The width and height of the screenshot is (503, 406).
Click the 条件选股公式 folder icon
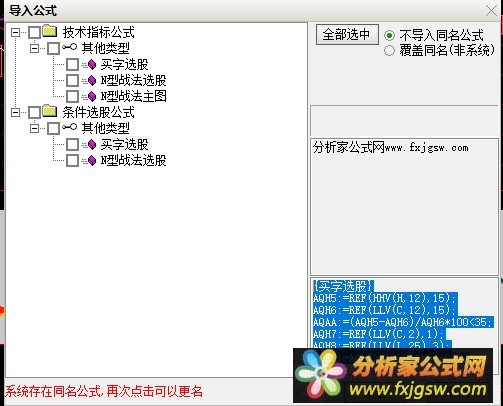[x=50, y=111]
